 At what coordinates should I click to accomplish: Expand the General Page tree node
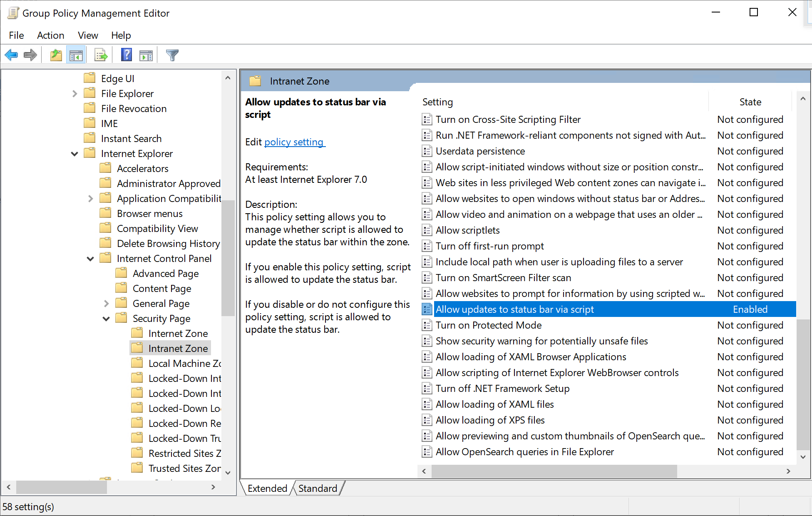[x=106, y=304]
